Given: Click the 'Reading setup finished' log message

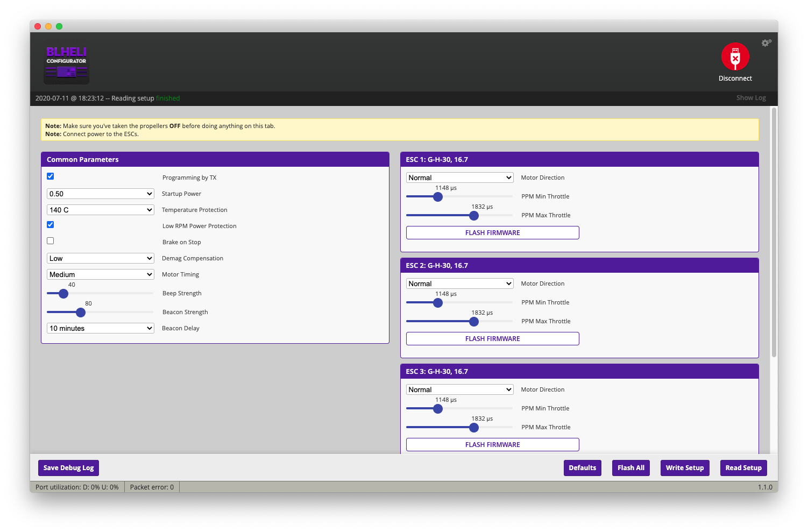Looking at the screenshot, I should pos(146,98).
